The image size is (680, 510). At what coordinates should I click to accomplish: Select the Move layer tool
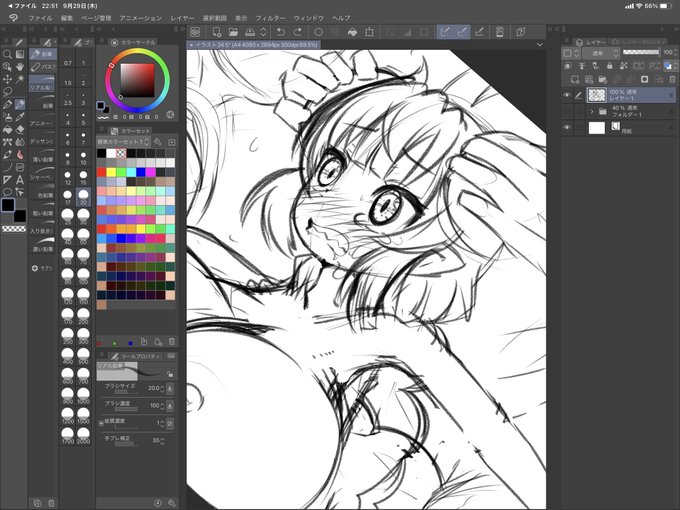7,79
